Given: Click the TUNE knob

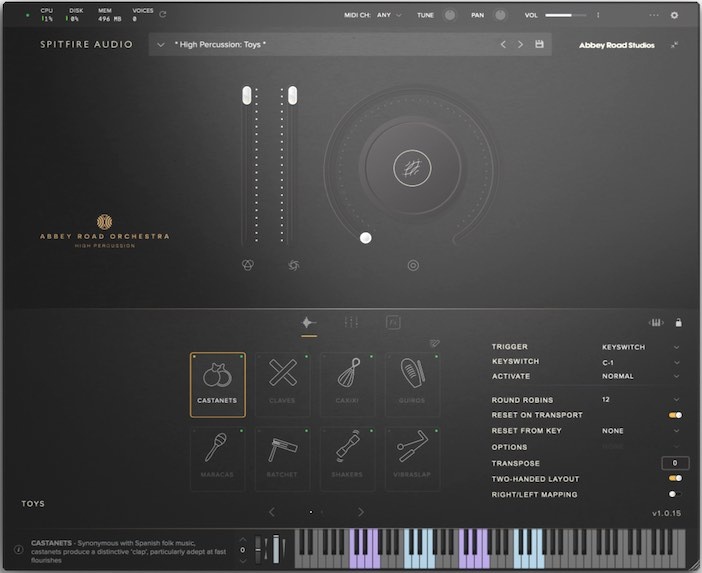Looking at the screenshot, I should click(449, 15).
